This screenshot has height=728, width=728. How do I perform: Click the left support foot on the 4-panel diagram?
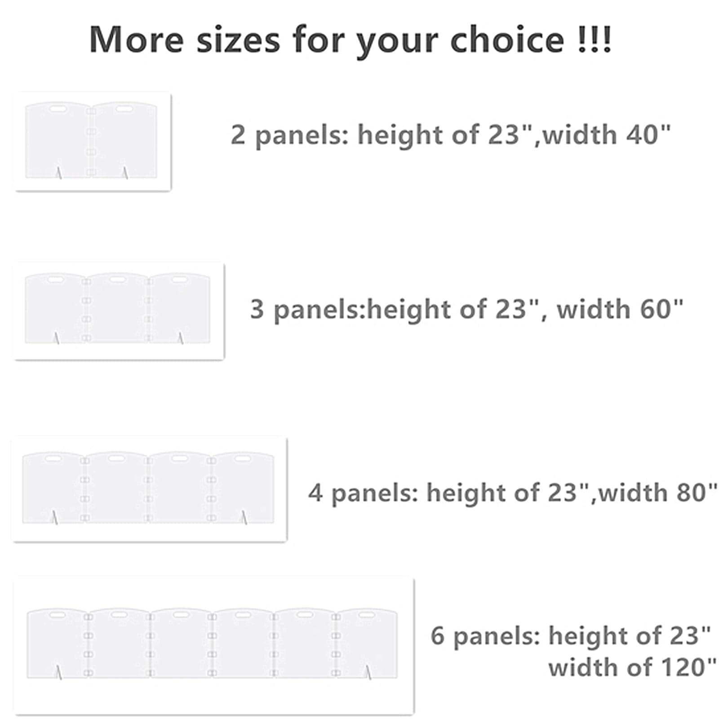point(55,517)
